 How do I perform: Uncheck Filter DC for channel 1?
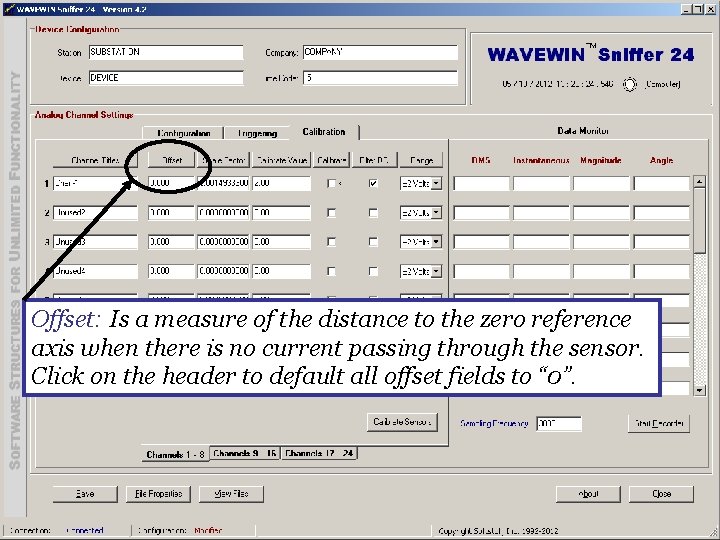[373, 183]
